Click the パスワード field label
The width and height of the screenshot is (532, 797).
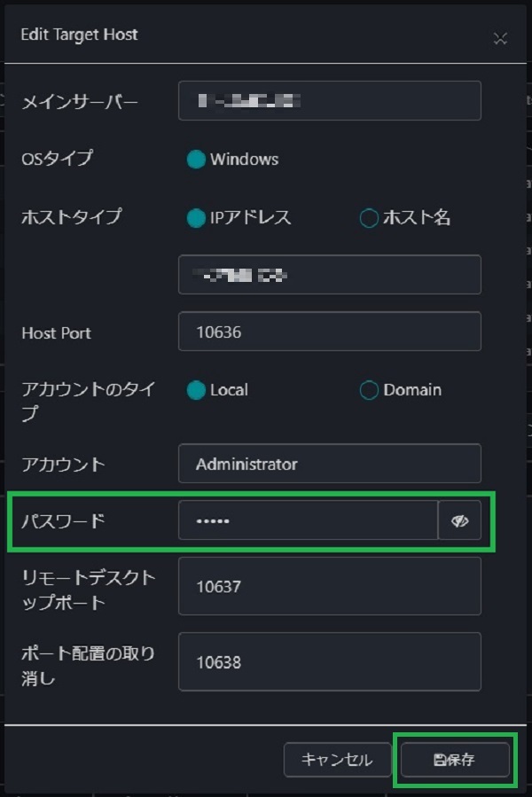tap(63, 520)
